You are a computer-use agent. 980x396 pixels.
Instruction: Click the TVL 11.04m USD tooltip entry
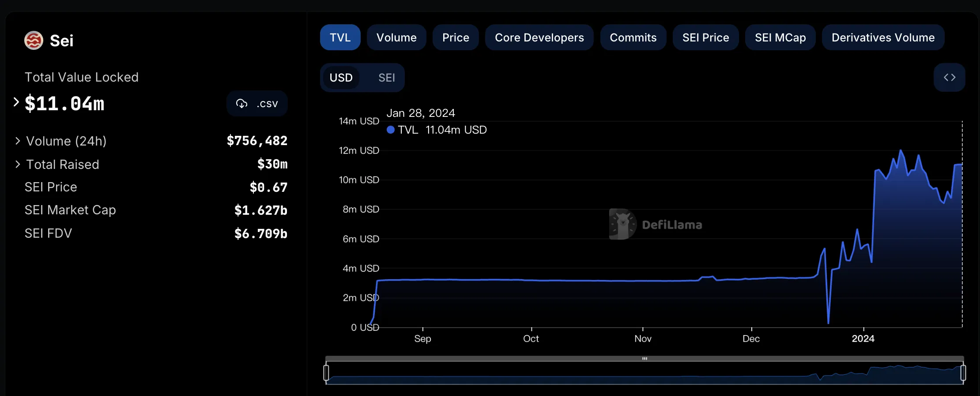pyautogui.click(x=437, y=130)
